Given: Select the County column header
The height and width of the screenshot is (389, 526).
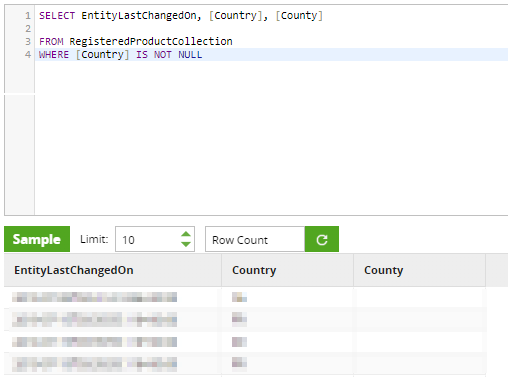Looking at the screenshot, I should (419, 270).
